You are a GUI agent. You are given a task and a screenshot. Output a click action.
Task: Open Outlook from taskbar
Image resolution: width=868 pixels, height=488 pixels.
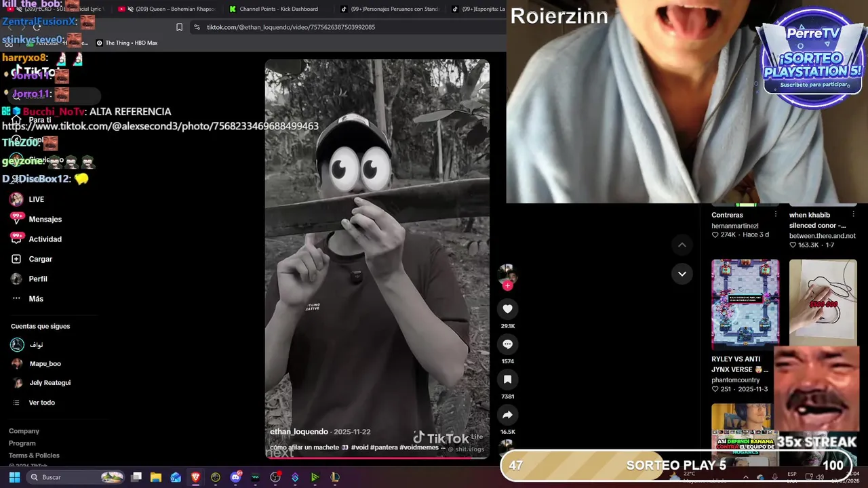pos(176,477)
